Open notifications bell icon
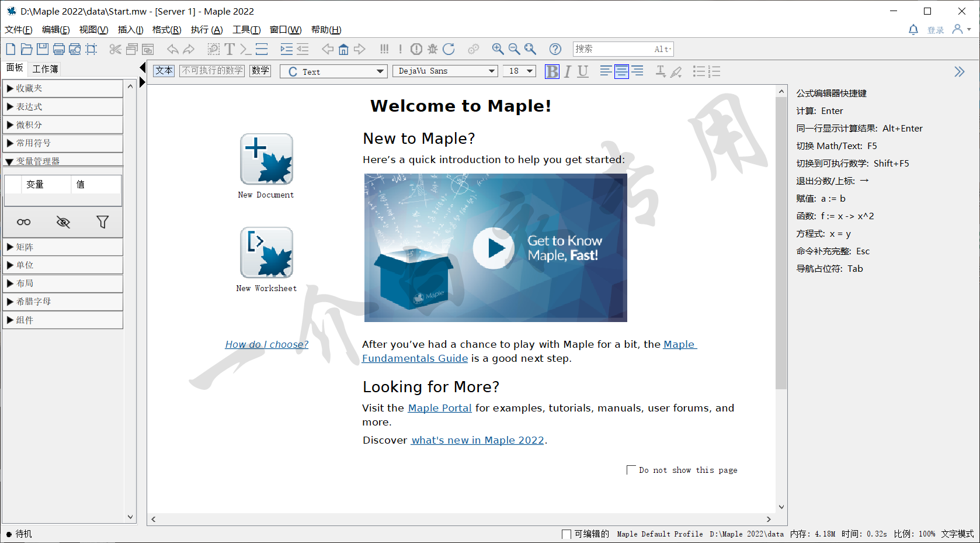Screen dimensions: 980x543 coord(913,29)
